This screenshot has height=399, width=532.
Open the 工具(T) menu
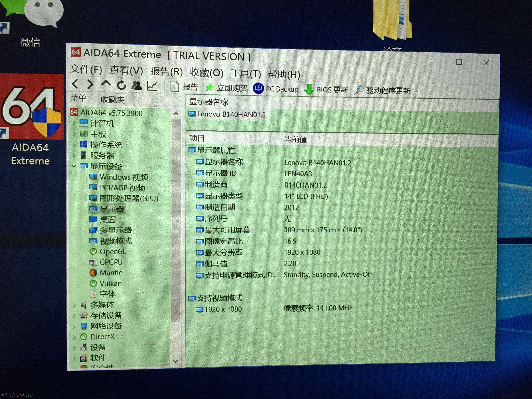point(246,74)
